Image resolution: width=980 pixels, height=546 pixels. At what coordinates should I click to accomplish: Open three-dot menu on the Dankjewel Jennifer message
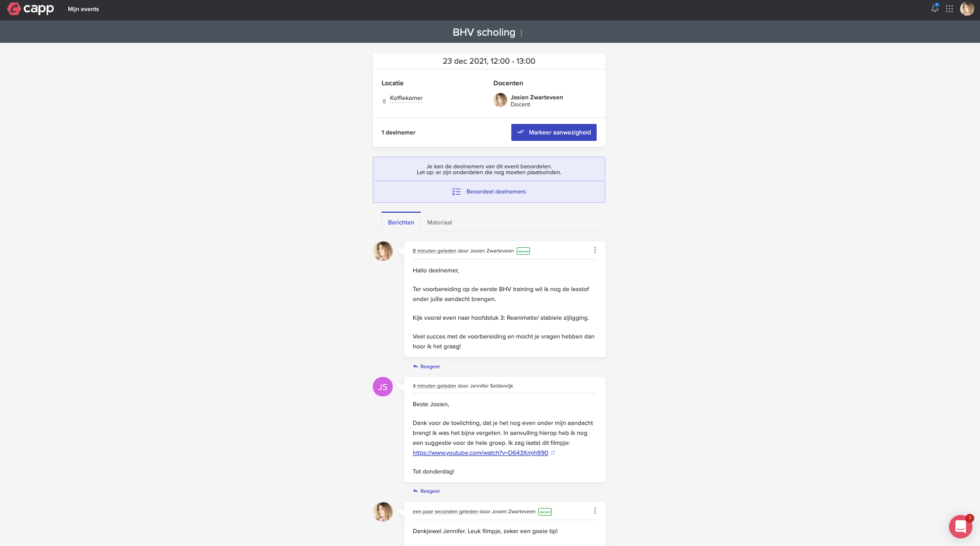click(x=595, y=511)
